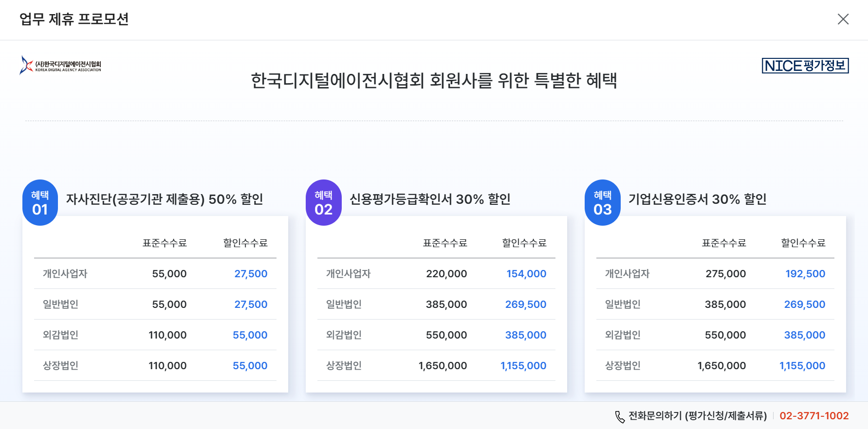The image size is (868, 429).
Task: Select 192,500 discount price in benefit 03
Action: pos(805,273)
